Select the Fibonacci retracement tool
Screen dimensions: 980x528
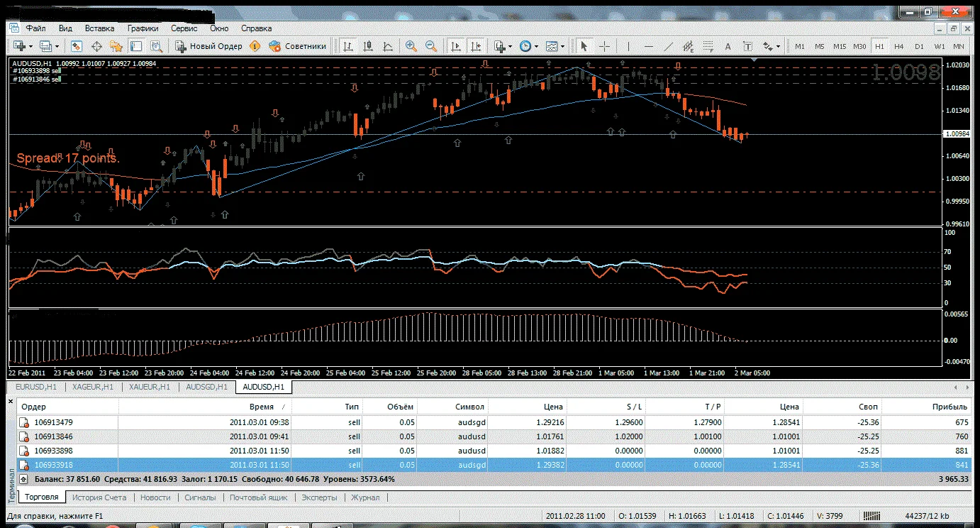(x=708, y=46)
